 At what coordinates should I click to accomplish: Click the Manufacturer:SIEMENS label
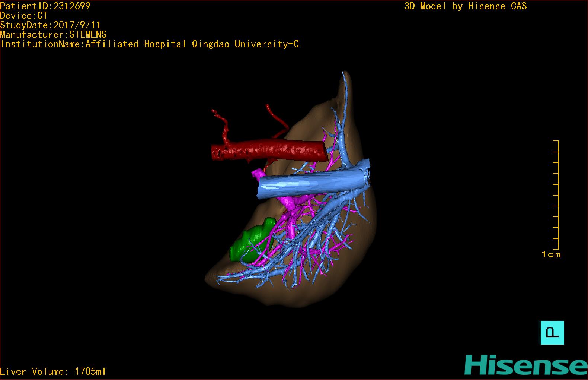(53, 35)
